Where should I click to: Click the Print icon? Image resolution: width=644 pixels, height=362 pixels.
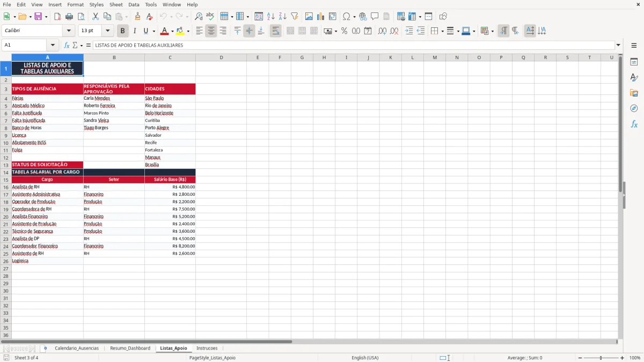[x=69, y=17]
